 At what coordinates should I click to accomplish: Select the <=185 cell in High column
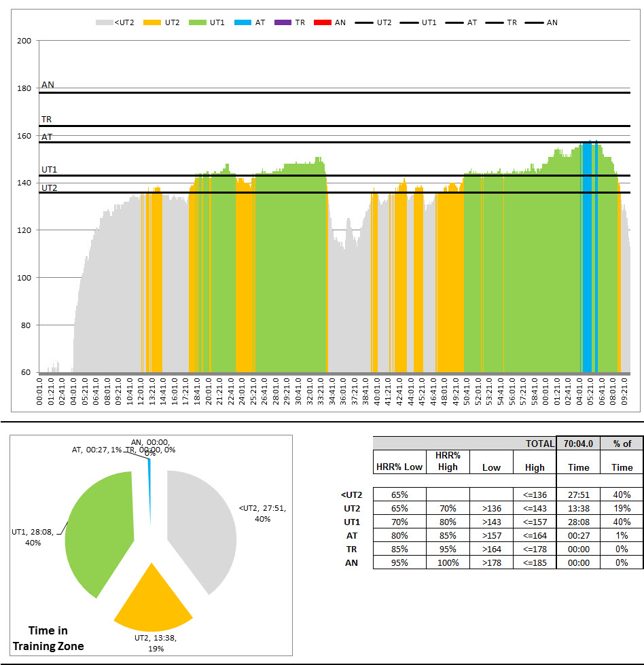tap(535, 562)
